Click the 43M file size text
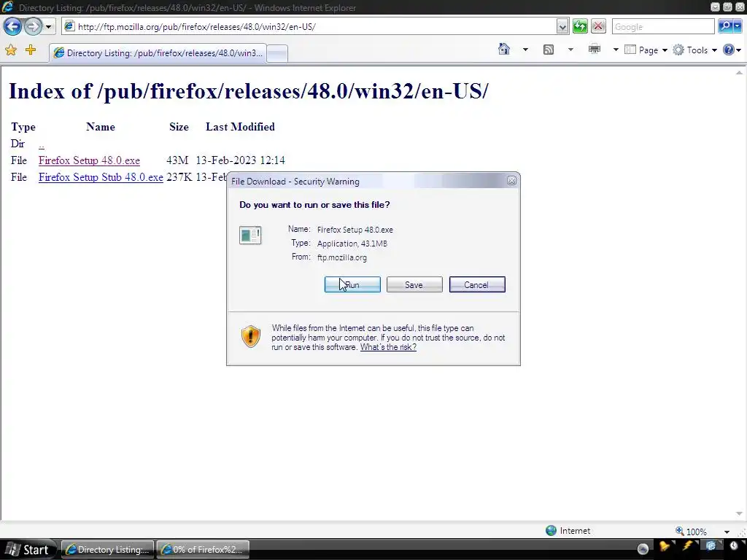Viewport: 747px width, 560px height. (x=177, y=160)
